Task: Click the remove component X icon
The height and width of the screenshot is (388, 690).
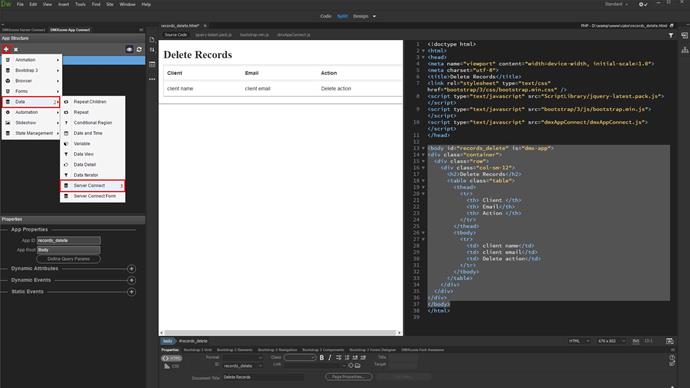Action: 16,50
